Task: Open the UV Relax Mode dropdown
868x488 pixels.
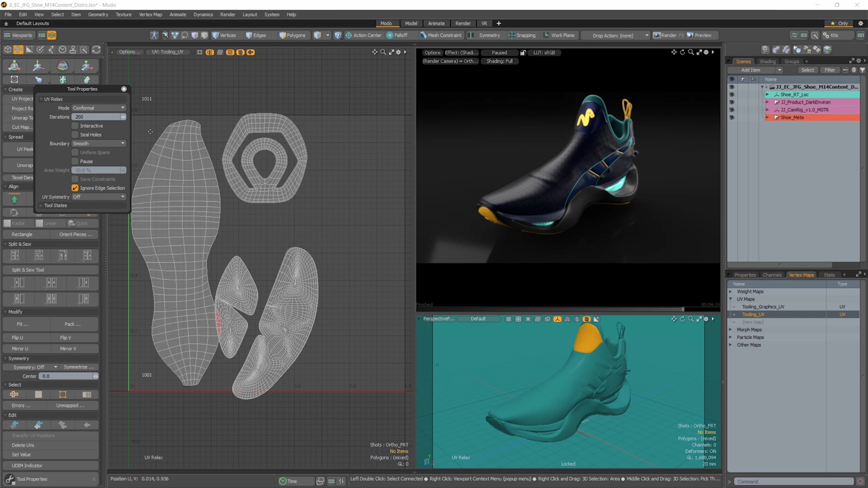Action: click(98, 108)
